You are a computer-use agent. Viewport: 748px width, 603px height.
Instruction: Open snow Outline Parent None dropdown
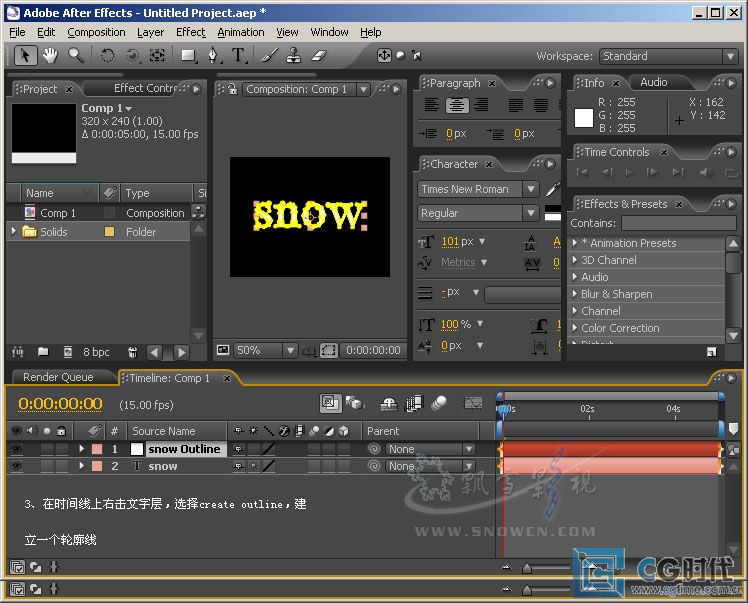point(430,449)
